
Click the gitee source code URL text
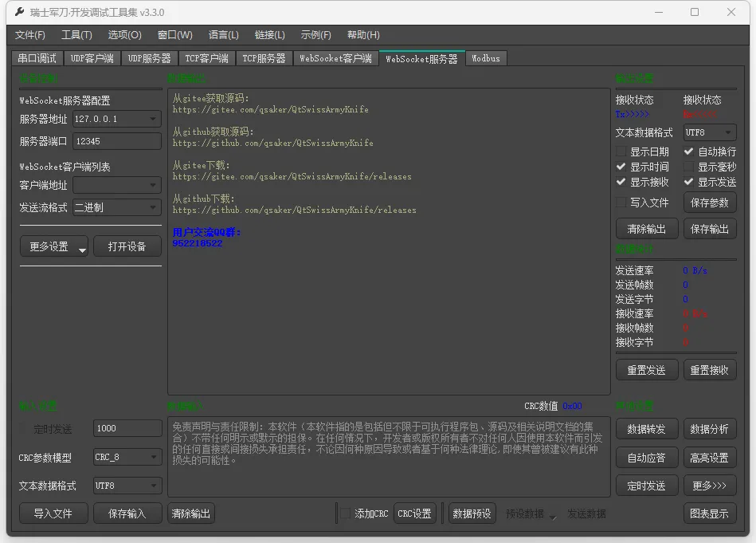[x=271, y=109]
